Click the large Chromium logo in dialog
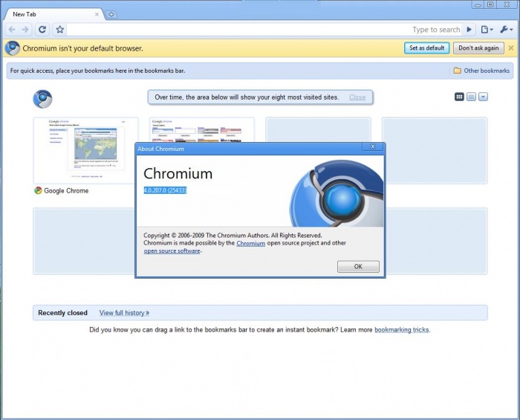The width and height of the screenshot is (520, 420). click(x=337, y=193)
